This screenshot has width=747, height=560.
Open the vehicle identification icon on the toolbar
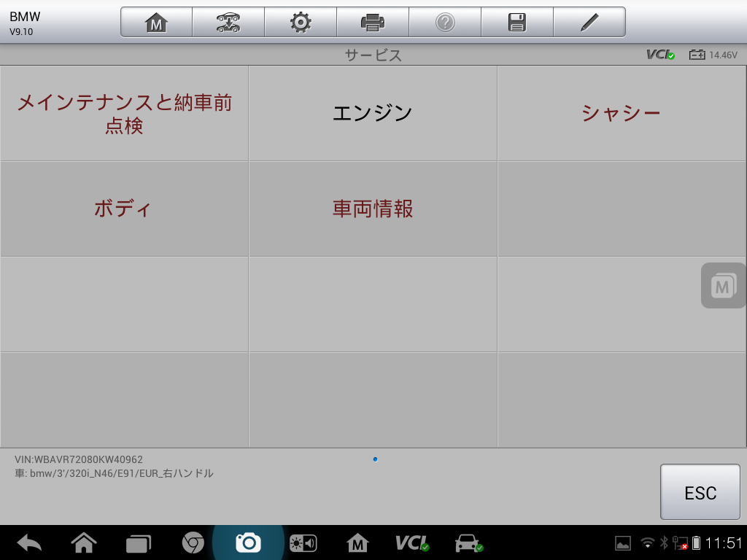pyautogui.click(x=228, y=22)
